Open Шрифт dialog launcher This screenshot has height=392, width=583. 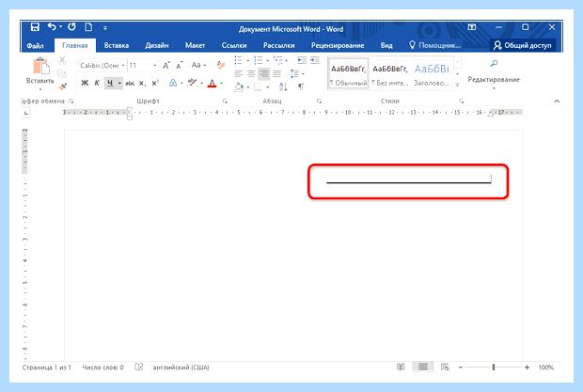[x=225, y=102]
